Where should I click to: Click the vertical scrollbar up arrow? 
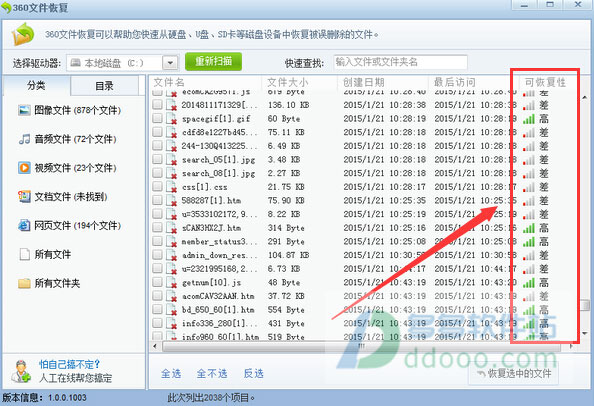click(585, 98)
